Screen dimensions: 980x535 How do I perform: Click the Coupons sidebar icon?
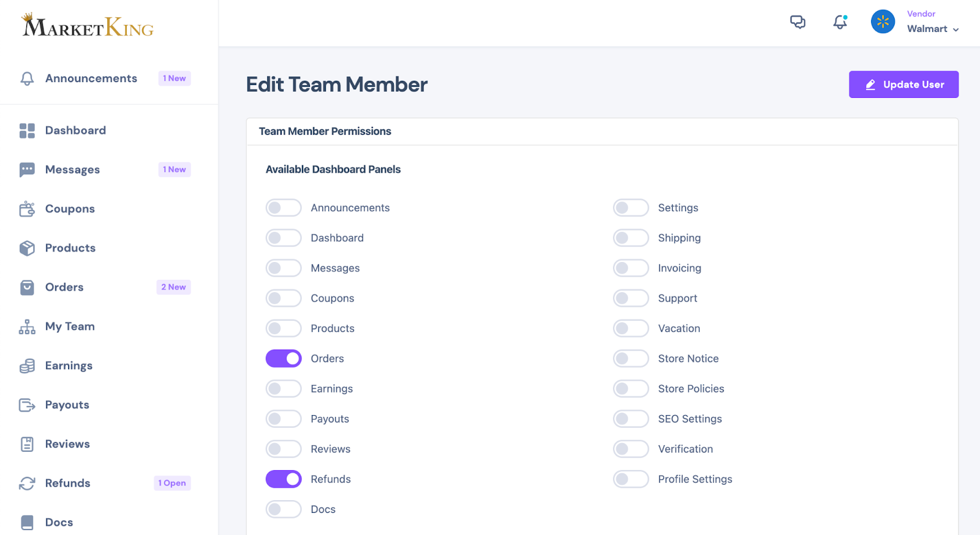coord(27,209)
